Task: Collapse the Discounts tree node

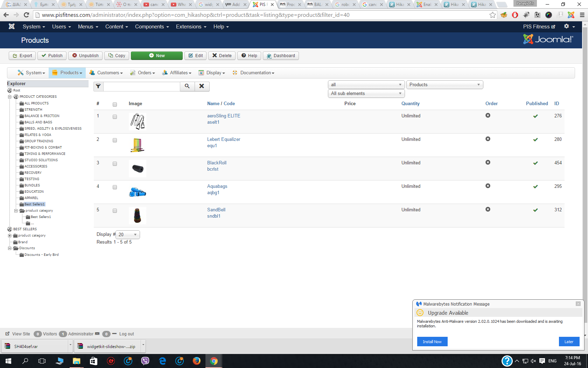Action: click(x=10, y=248)
